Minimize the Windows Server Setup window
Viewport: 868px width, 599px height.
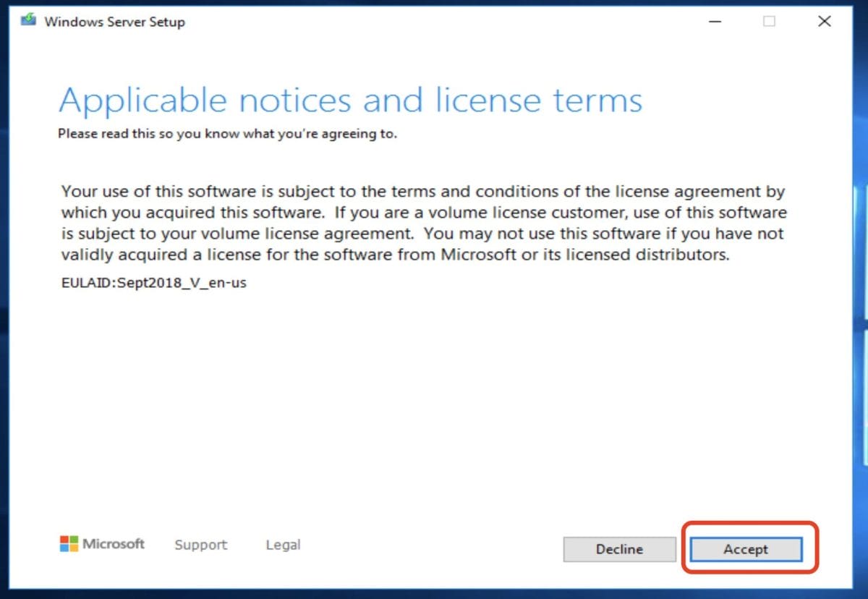[715, 22]
